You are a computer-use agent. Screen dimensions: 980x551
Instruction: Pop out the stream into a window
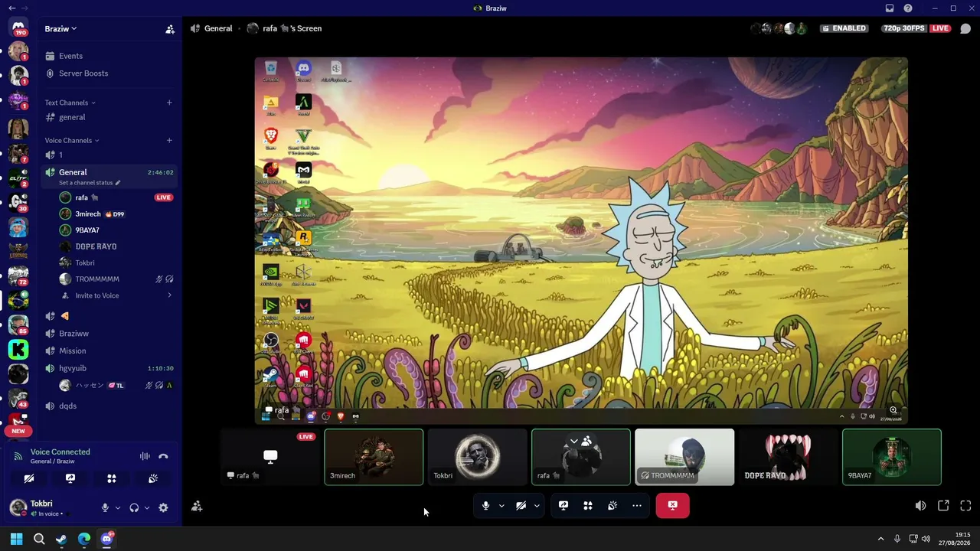[x=943, y=506]
